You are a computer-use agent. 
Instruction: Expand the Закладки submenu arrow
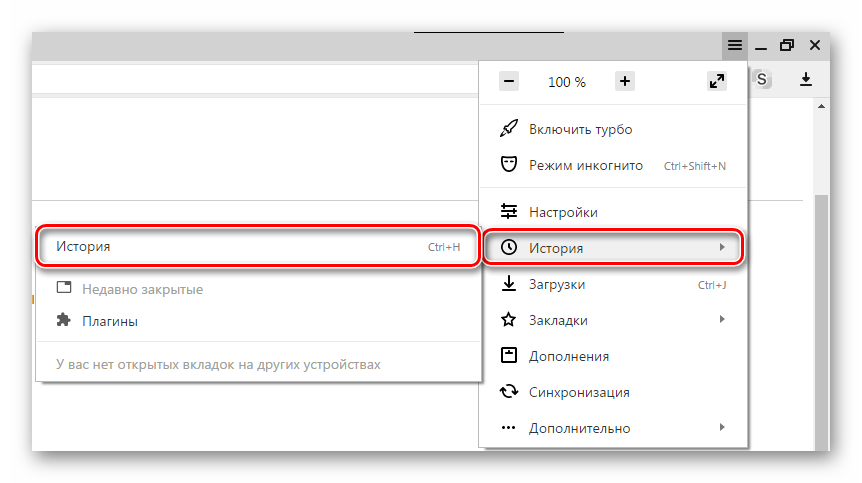[x=722, y=319]
